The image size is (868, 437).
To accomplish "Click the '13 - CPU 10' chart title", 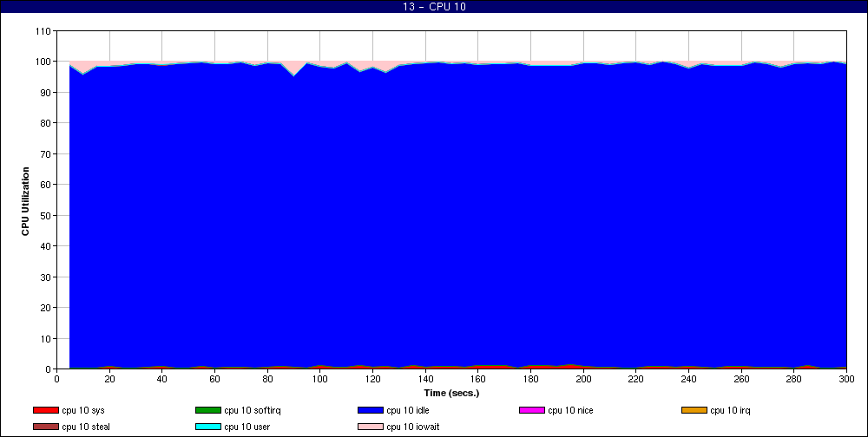I will (x=434, y=7).
